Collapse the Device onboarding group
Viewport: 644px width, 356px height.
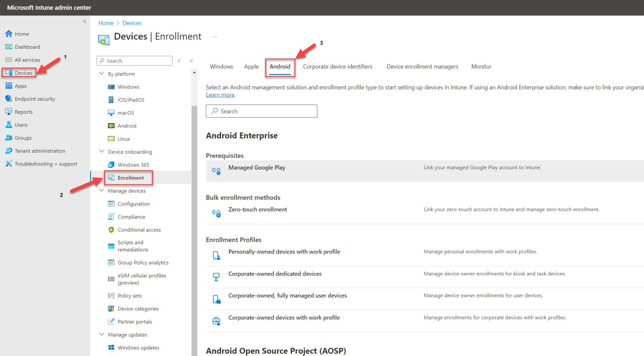point(101,152)
